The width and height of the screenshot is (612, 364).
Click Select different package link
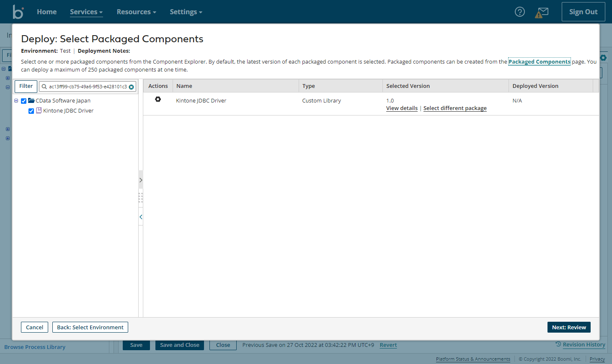click(455, 108)
